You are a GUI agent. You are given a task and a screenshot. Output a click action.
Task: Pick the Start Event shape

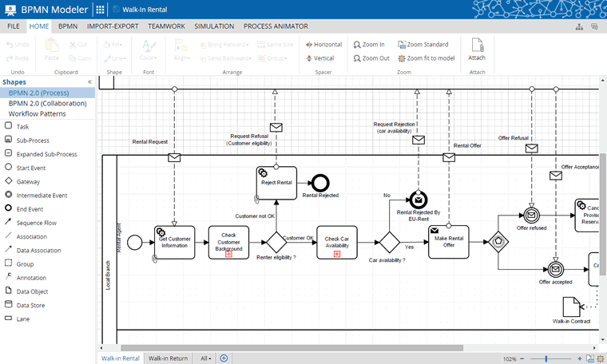(x=25, y=168)
